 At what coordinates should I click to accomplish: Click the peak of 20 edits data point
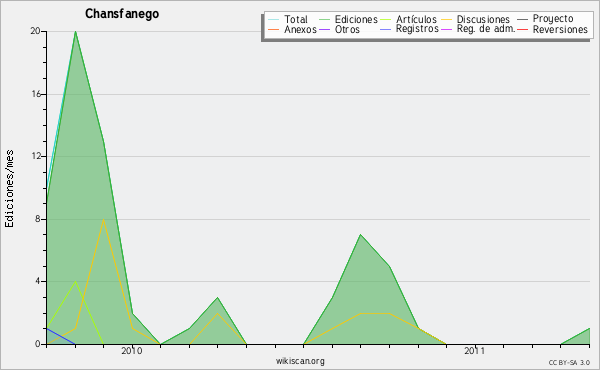(75, 32)
